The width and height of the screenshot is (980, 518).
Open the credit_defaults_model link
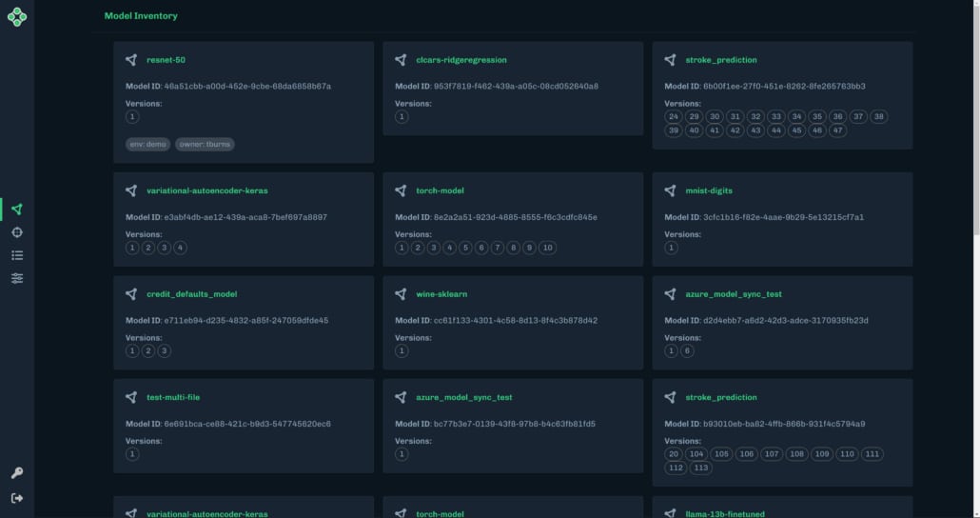tap(192, 294)
